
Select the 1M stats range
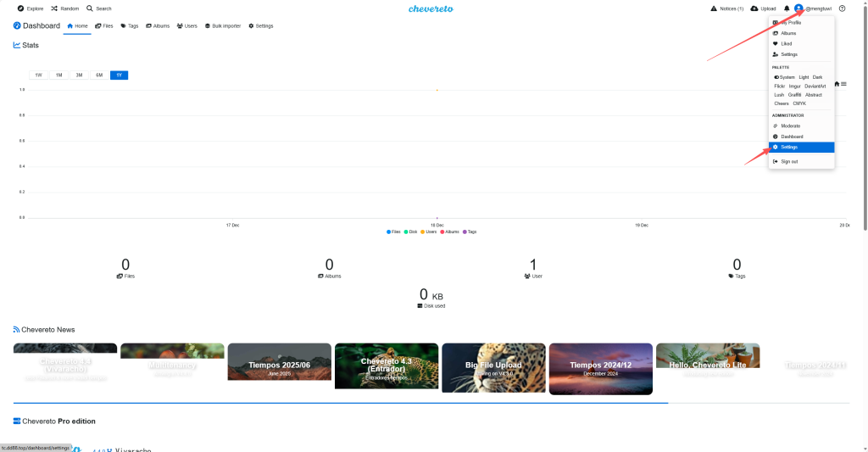58,75
